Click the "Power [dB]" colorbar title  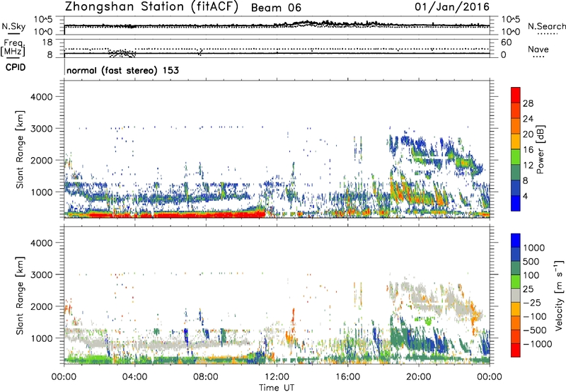pos(541,149)
